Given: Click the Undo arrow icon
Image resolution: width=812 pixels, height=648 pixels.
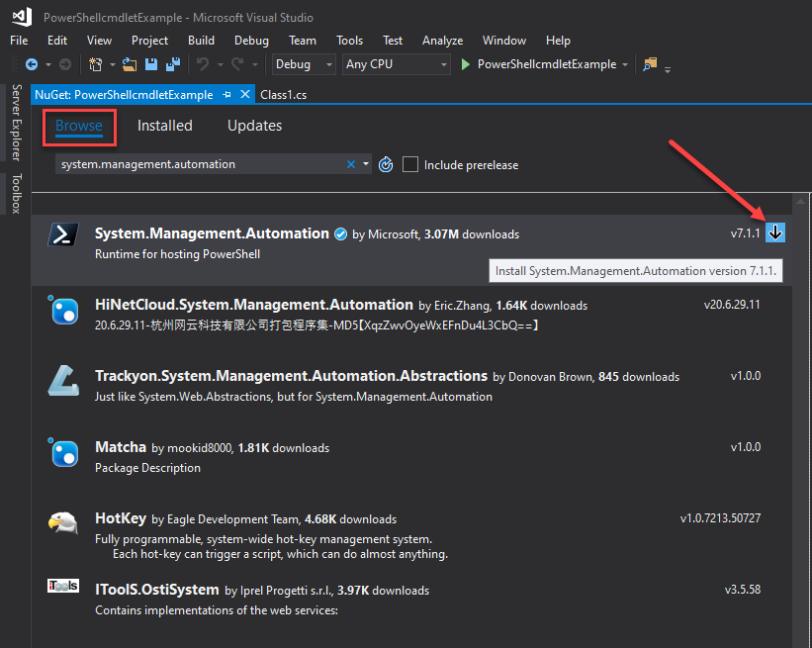Looking at the screenshot, I should (203, 64).
